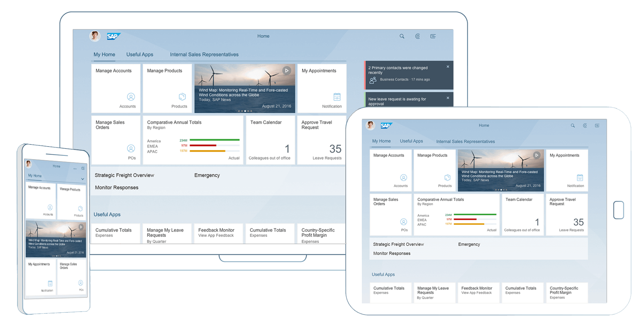Tap the notifications icon in the phone header
This screenshot has width=644, height=324.
(x=83, y=169)
